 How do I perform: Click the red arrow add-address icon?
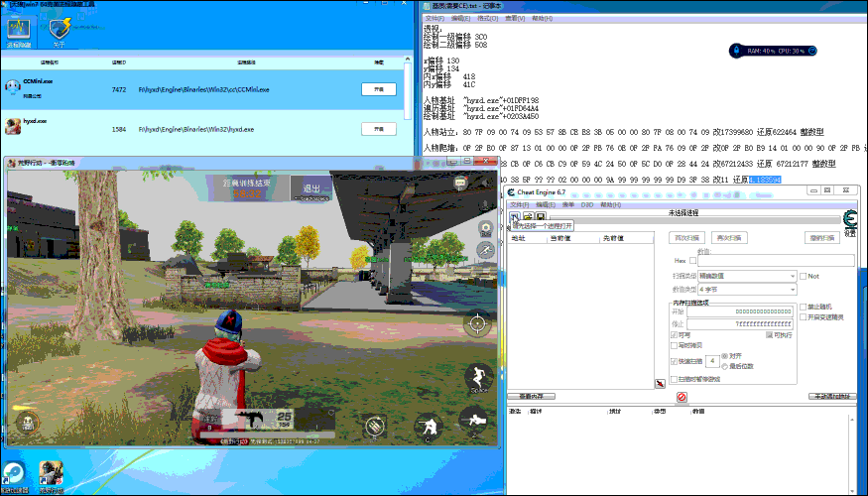pyautogui.click(x=660, y=383)
